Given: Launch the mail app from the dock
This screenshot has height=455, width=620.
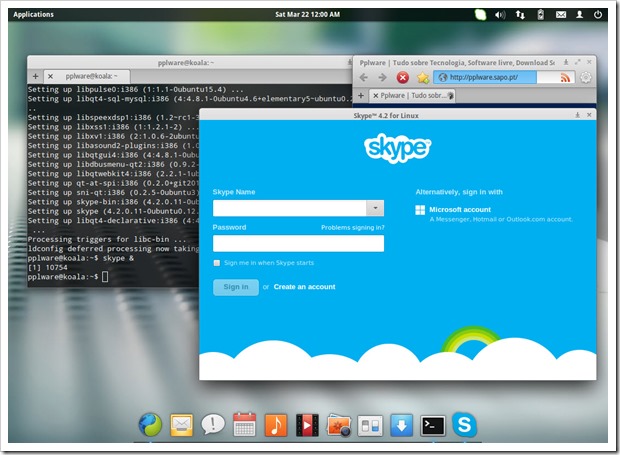Looking at the screenshot, I should coord(181,425).
